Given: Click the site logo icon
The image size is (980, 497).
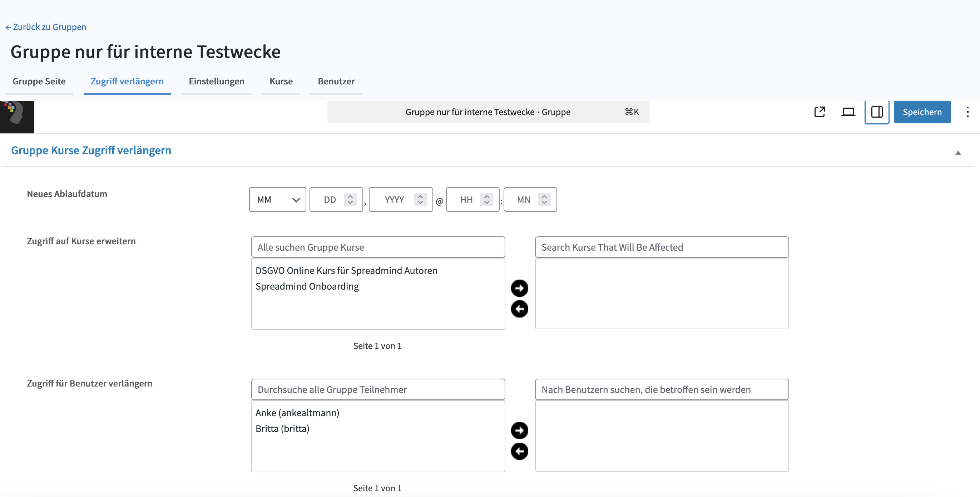Looking at the screenshot, I should [x=17, y=116].
